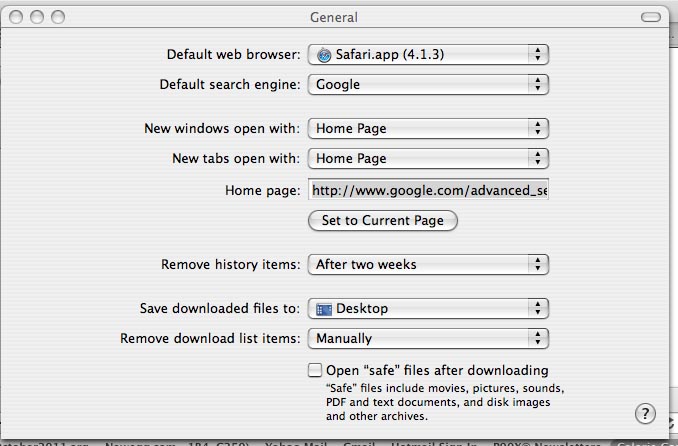The height and width of the screenshot is (446, 678).
Task: Open the Remove history items dropdown
Action: 428,264
